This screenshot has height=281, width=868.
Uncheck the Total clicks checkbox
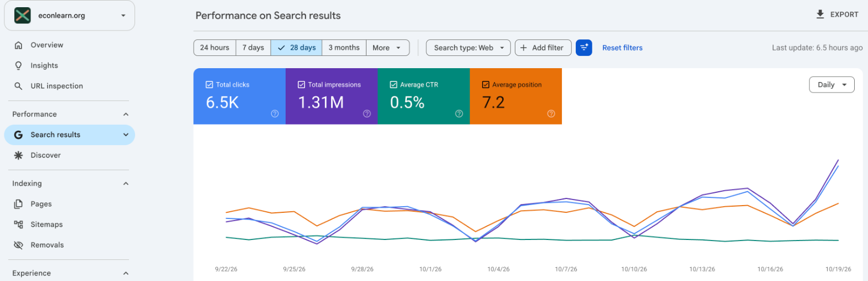click(x=209, y=85)
